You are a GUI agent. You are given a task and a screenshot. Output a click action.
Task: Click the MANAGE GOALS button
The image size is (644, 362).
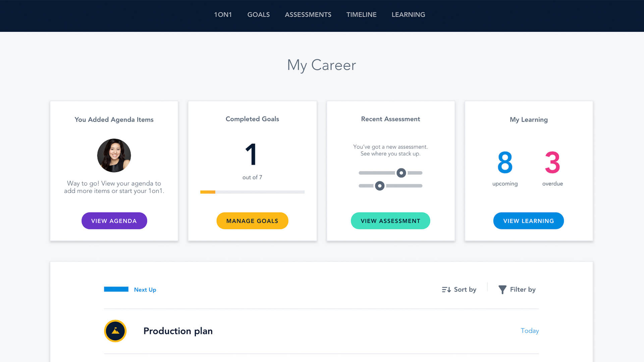click(x=252, y=221)
